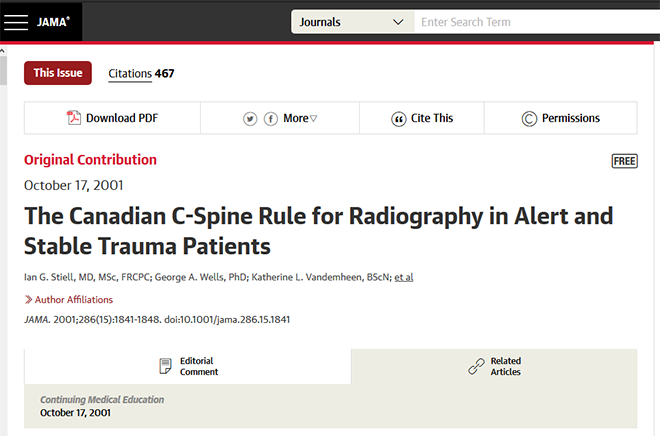660x436 pixels.
Task: Click the scrollbar up arrow
Action: pyautogui.click(x=3, y=51)
